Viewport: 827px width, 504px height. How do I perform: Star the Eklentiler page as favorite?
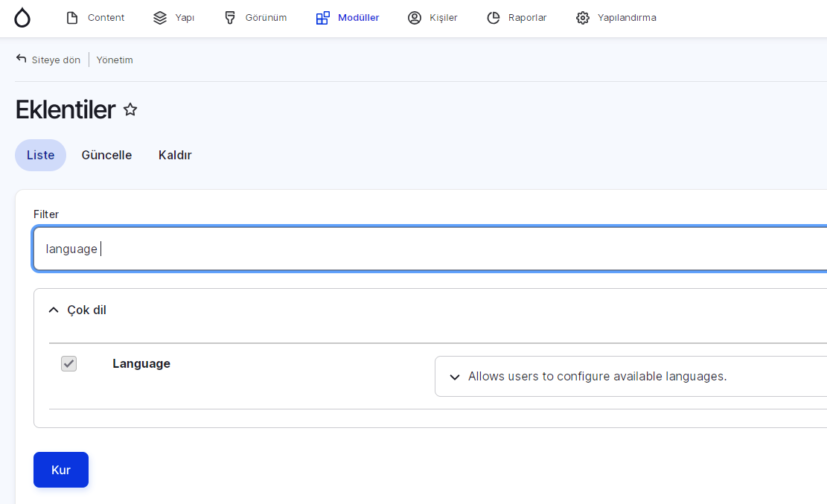(130, 110)
